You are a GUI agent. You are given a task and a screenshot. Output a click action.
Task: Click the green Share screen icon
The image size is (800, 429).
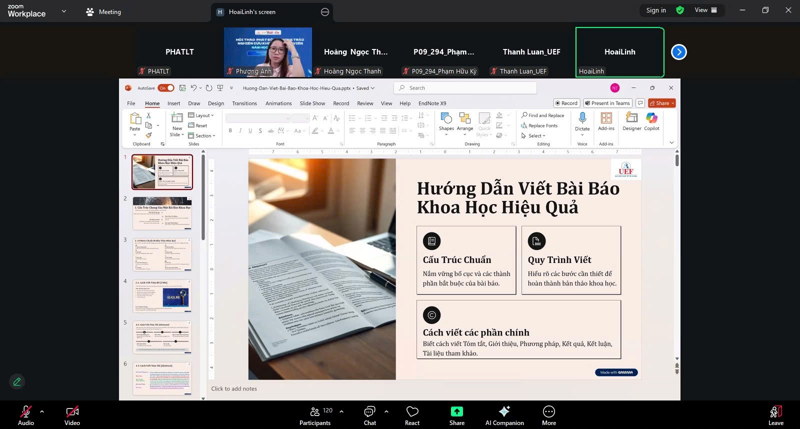pos(457,411)
